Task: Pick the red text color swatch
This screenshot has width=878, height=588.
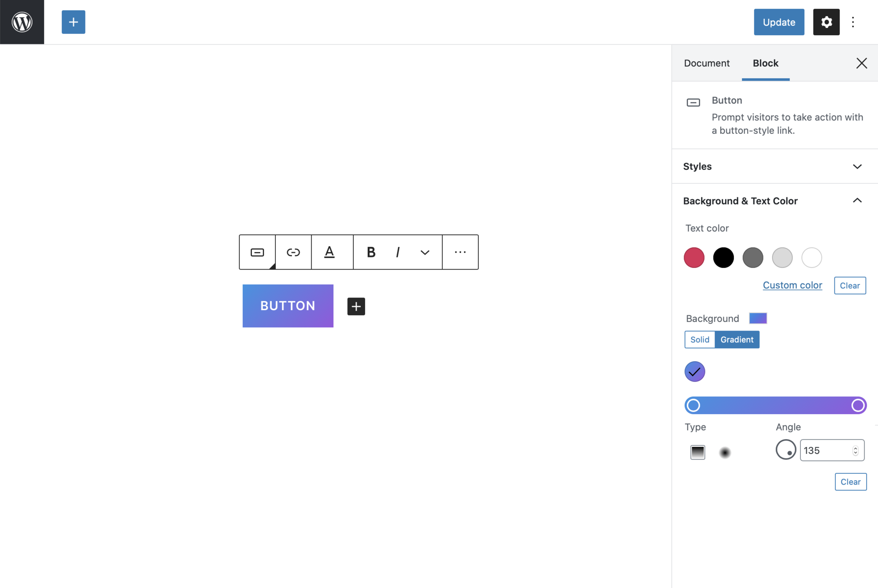Action: 694,257
